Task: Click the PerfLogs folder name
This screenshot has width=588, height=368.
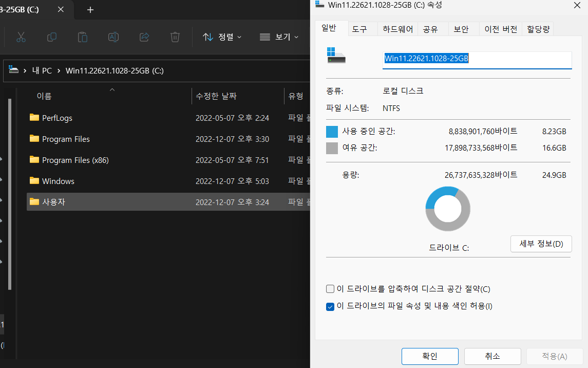Action: pyautogui.click(x=57, y=118)
